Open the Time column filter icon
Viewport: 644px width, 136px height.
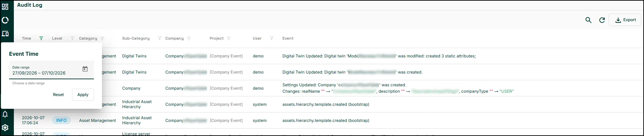[41, 38]
